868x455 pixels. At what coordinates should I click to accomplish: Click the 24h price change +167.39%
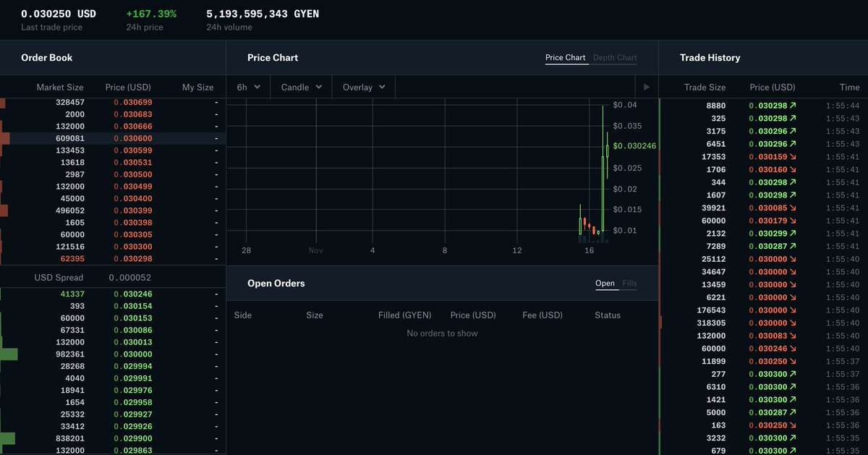150,14
